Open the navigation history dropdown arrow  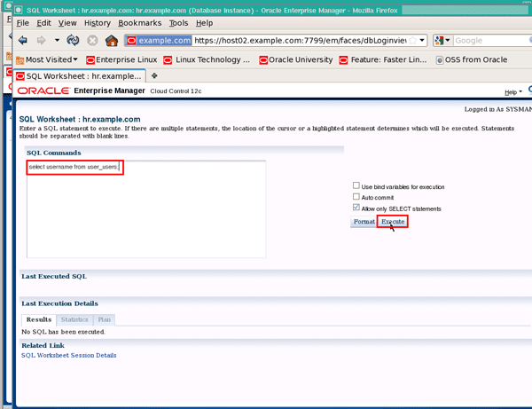57,41
